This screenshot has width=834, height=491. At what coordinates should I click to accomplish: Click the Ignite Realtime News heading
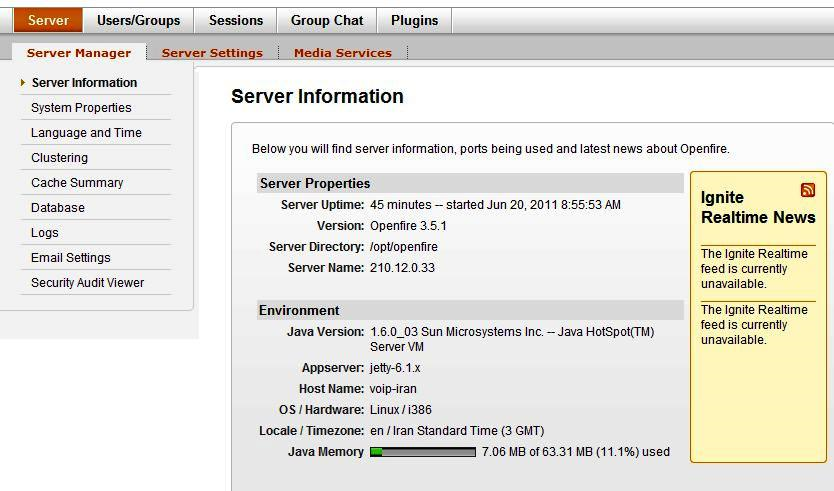pyautogui.click(x=758, y=207)
